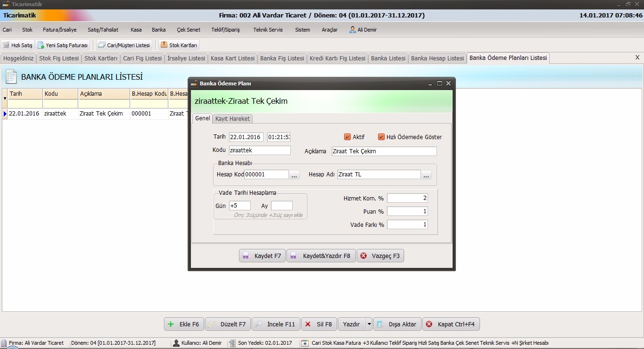
Task: Expand the Yazdır dropdown arrow
Action: click(x=369, y=324)
